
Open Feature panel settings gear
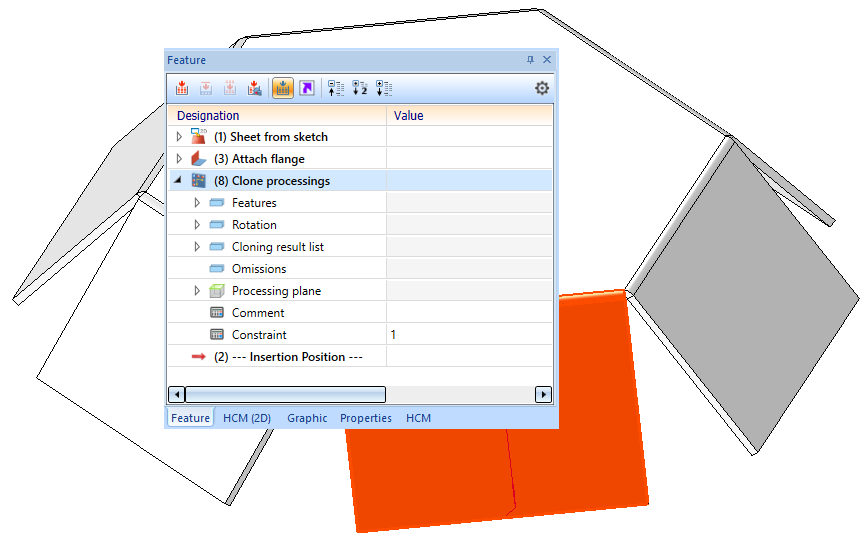[x=542, y=88]
